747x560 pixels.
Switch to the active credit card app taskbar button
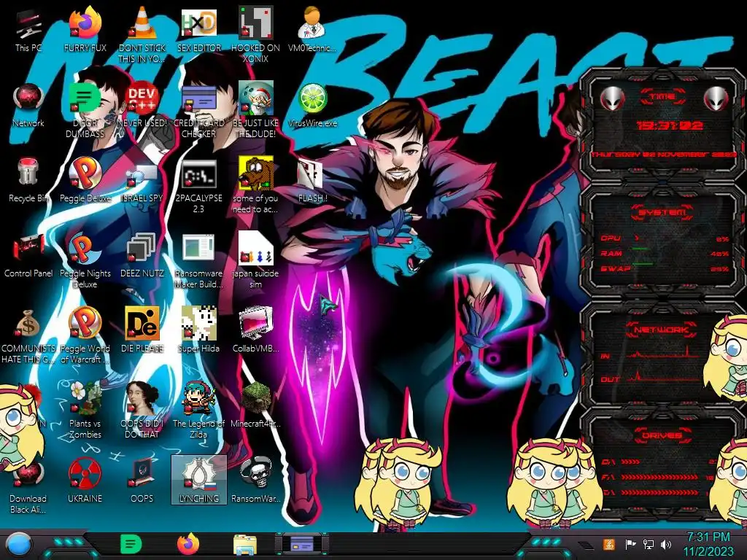(302, 544)
